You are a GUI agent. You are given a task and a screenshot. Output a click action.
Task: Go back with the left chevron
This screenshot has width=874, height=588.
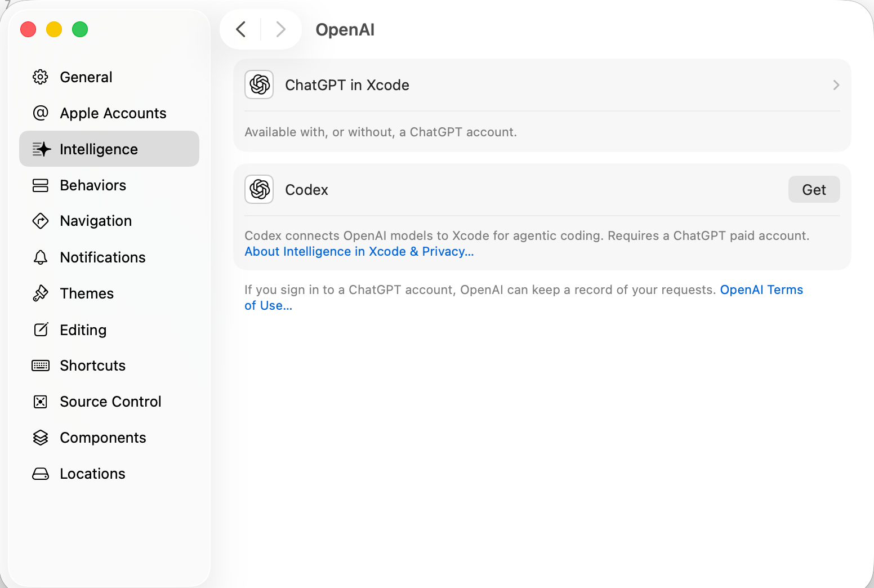pos(241,29)
